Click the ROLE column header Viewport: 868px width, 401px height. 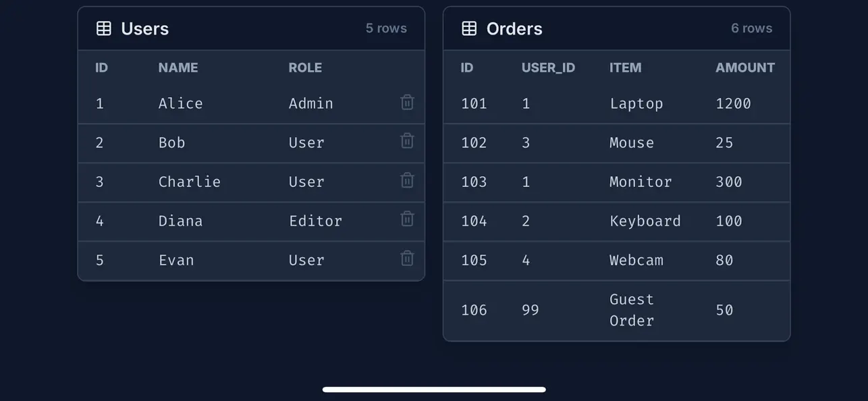tap(305, 68)
